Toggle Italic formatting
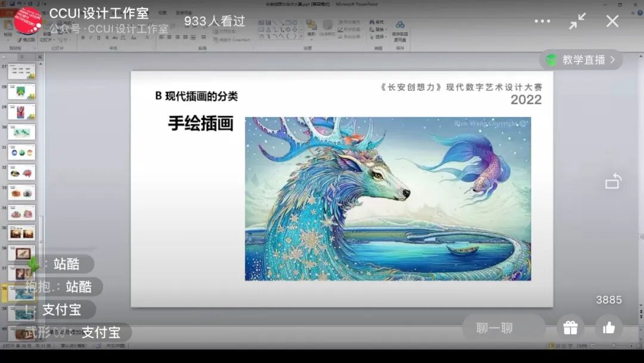 pyautogui.click(x=91, y=38)
